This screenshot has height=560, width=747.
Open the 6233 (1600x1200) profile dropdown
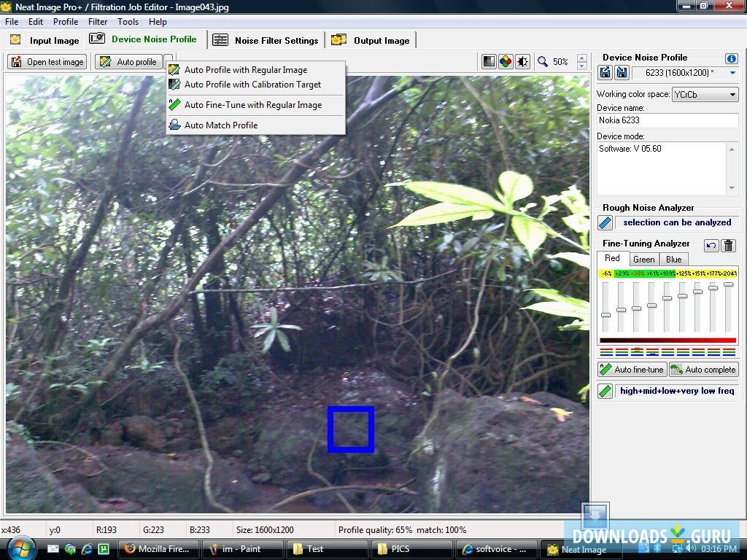pyautogui.click(x=732, y=73)
